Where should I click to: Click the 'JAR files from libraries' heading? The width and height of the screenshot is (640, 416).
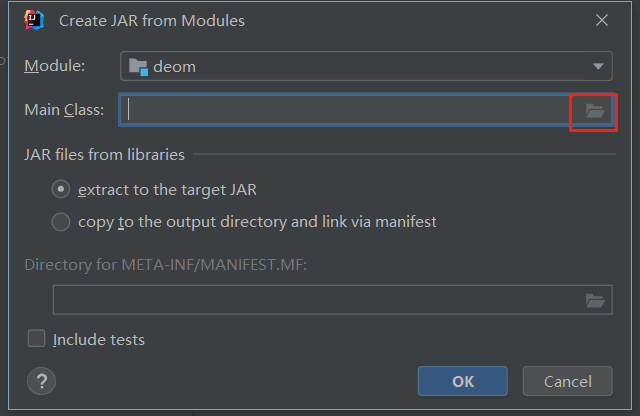tap(104, 154)
